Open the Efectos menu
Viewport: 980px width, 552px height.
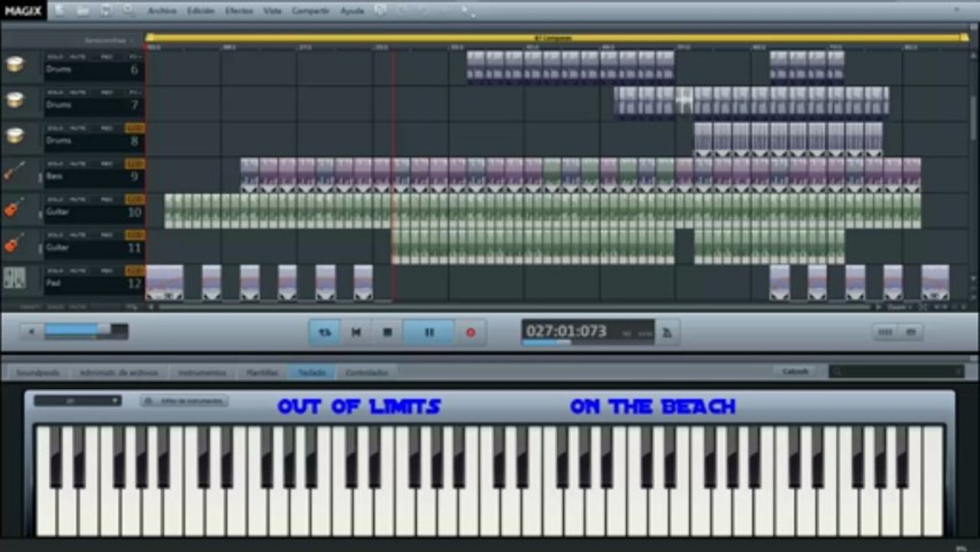(239, 11)
